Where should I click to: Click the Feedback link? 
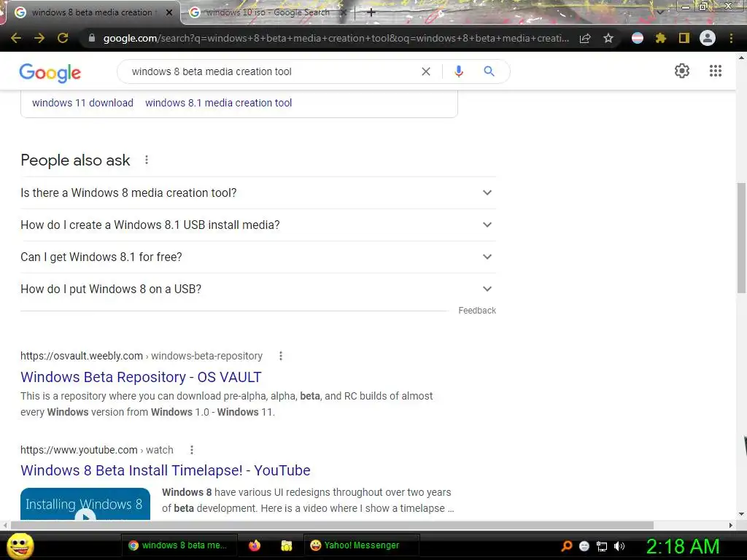[477, 311]
